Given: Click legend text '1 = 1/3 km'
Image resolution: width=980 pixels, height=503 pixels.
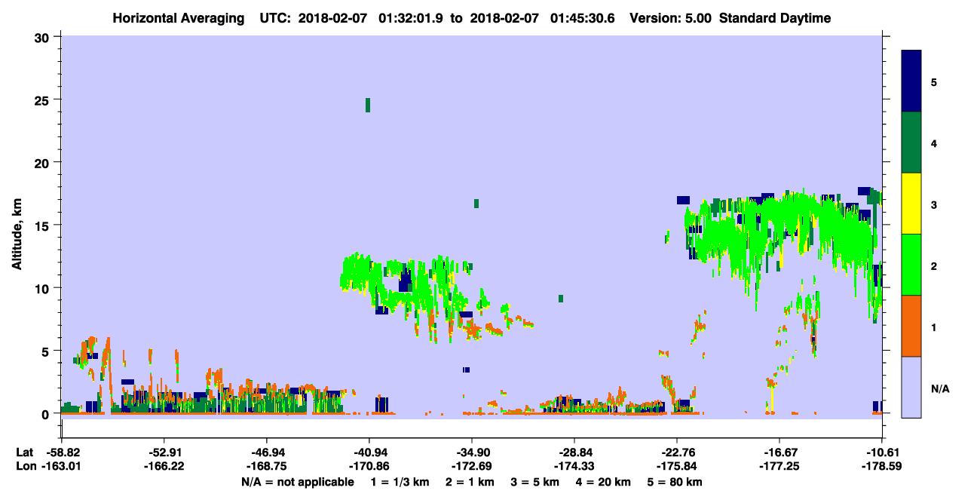Looking at the screenshot, I should click(x=400, y=482).
